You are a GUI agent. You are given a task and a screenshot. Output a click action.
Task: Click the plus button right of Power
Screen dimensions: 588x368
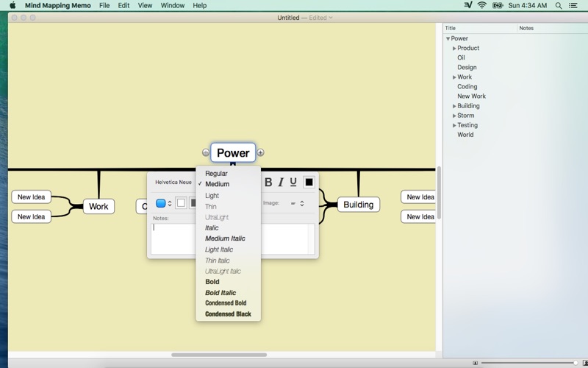click(x=260, y=152)
